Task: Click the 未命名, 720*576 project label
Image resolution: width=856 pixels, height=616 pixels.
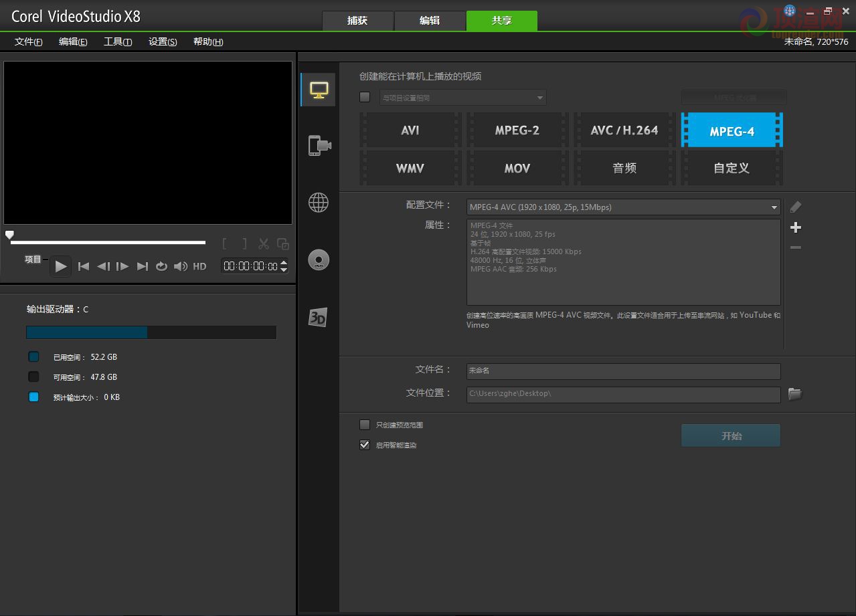Action: (x=816, y=41)
